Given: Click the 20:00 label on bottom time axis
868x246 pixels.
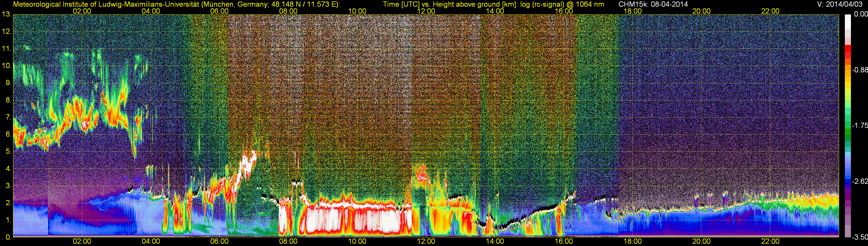Looking at the screenshot, I should (x=701, y=241).
